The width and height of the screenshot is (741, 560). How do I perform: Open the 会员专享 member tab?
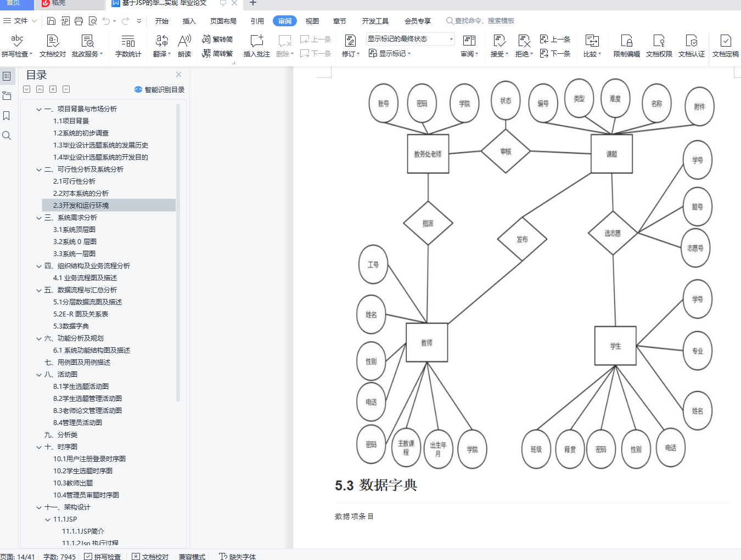(x=418, y=21)
